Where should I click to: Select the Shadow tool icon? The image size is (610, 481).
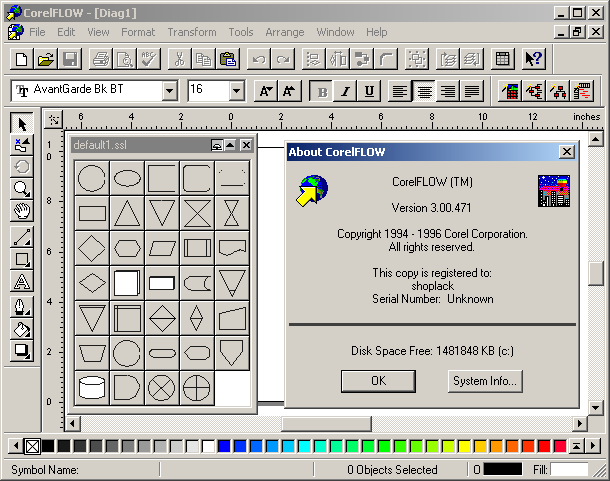(22, 351)
